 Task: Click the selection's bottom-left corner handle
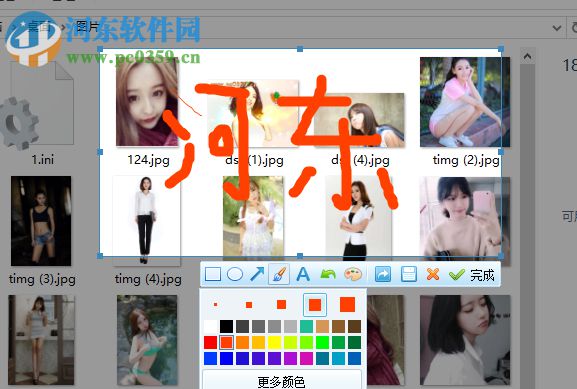coord(100,256)
